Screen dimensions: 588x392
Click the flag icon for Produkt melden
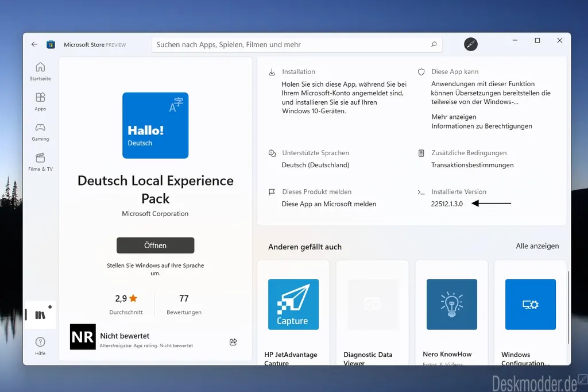272,192
